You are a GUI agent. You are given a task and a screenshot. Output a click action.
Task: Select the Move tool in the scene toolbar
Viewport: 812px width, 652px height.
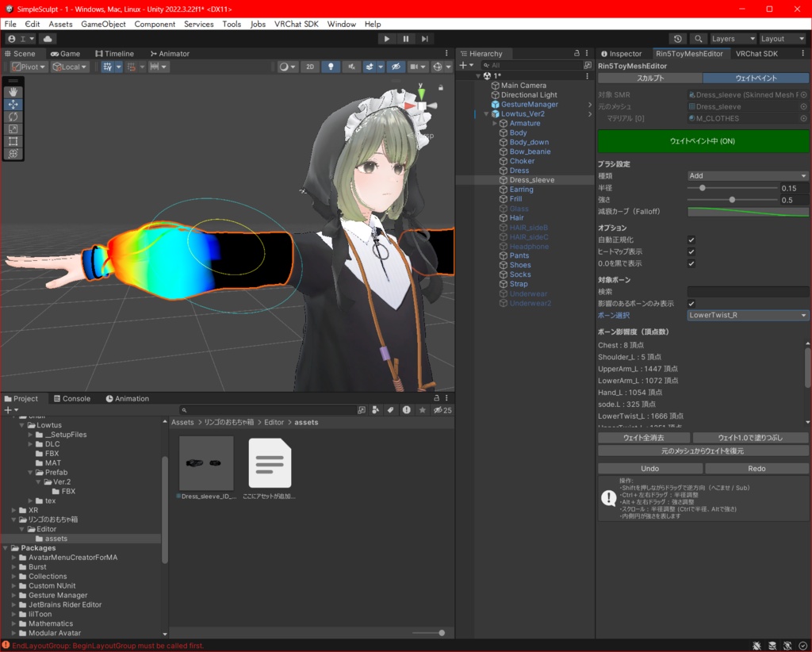tap(13, 104)
